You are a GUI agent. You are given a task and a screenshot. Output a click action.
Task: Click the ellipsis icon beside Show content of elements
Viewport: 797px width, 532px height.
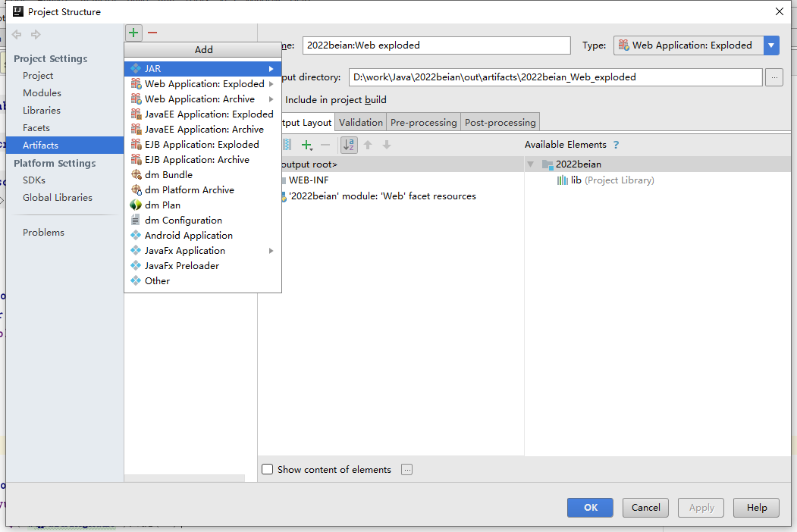[x=407, y=470]
